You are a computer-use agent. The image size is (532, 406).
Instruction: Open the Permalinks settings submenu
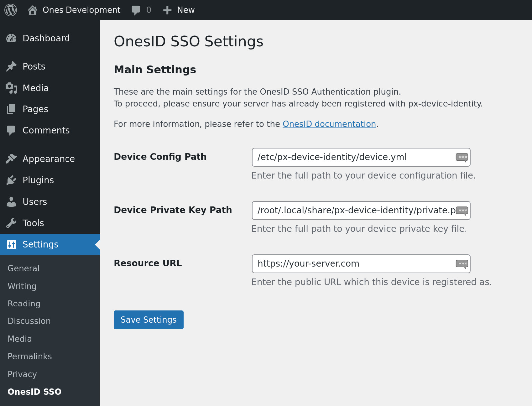pyautogui.click(x=30, y=356)
